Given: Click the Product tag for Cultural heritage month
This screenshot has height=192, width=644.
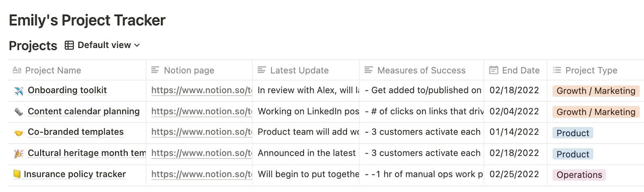Looking at the screenshot, I should coord(573,154).
